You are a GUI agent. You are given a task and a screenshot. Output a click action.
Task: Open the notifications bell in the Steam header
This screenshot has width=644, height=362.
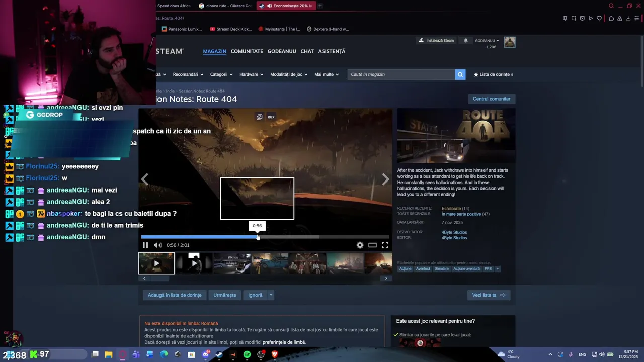[x=465, y=41]
